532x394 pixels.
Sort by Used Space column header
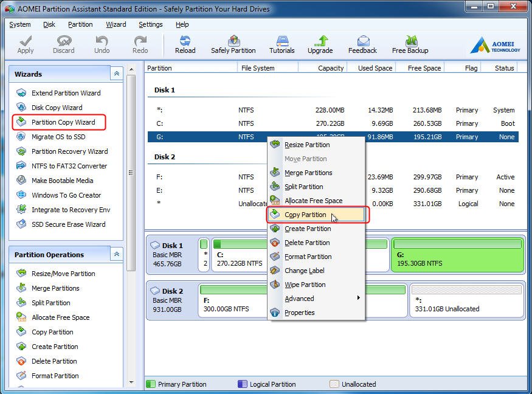coord(371,68)
